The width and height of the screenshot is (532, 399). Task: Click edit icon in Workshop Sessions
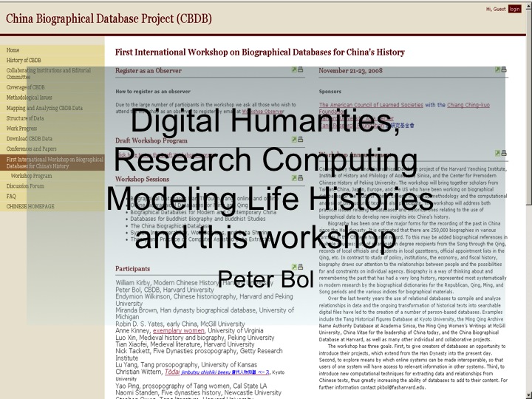click(x=294, y=178)
